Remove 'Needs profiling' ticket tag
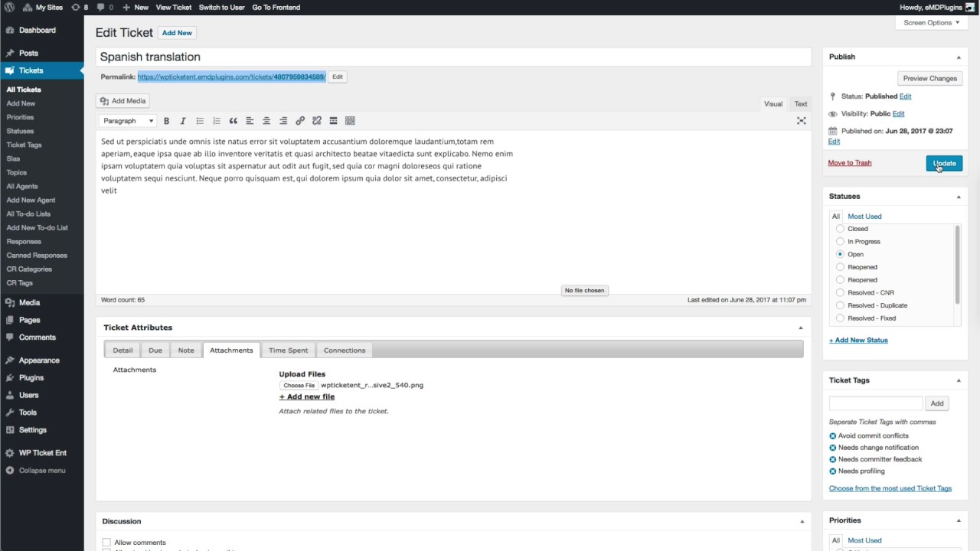 (x=833, y=471)
